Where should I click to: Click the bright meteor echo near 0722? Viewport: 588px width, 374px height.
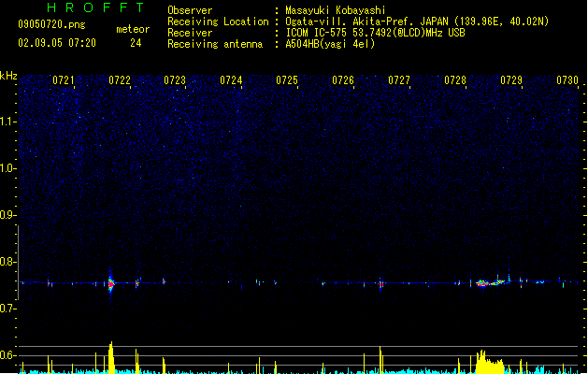pos(110,283)
